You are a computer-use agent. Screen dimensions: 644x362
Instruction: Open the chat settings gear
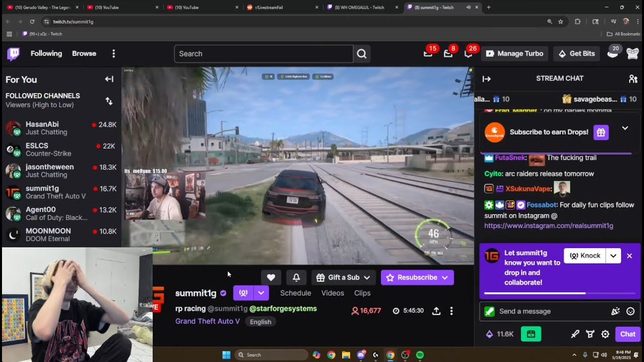pos(605,334)
